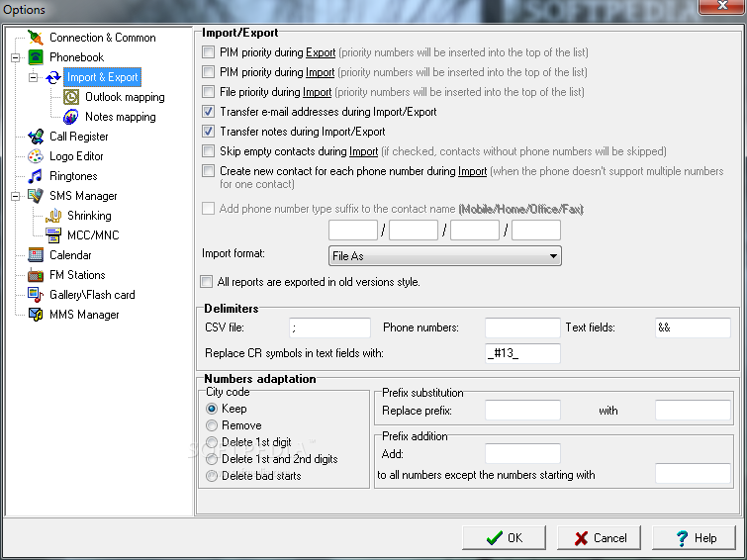Viewport: 747px width, 560px height.
Task: Click the MCC/MNC icon
Action: pyautogui.click(x=53, y=235)
